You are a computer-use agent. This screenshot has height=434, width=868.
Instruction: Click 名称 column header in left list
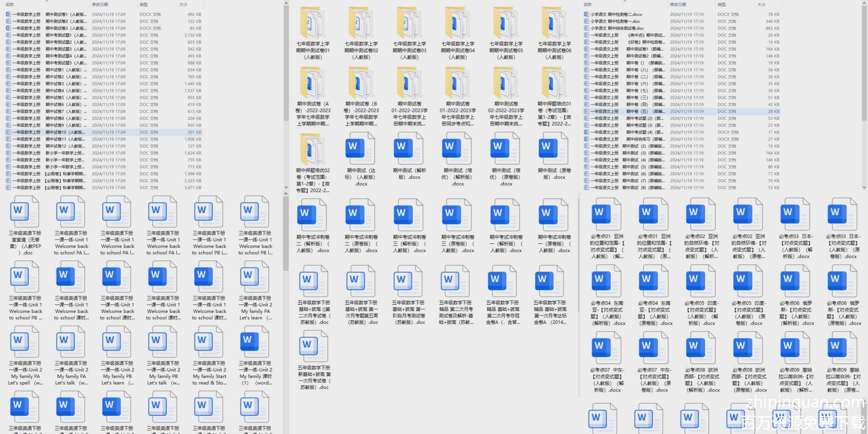10,4
